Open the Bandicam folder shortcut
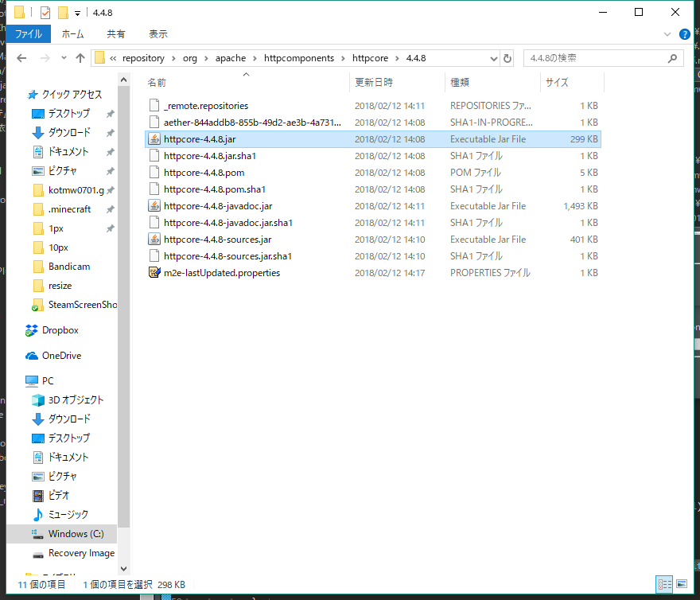700x600 pixels. click(x=68, y=267)
